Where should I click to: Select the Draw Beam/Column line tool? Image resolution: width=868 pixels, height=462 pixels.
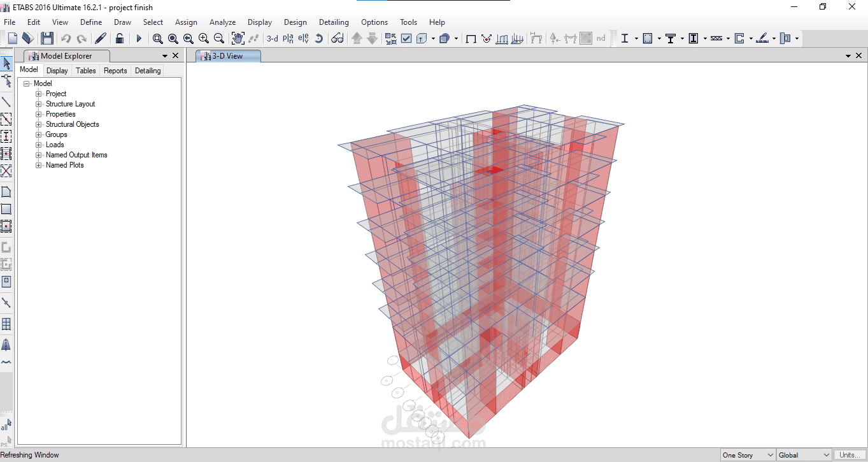(6, 101)
